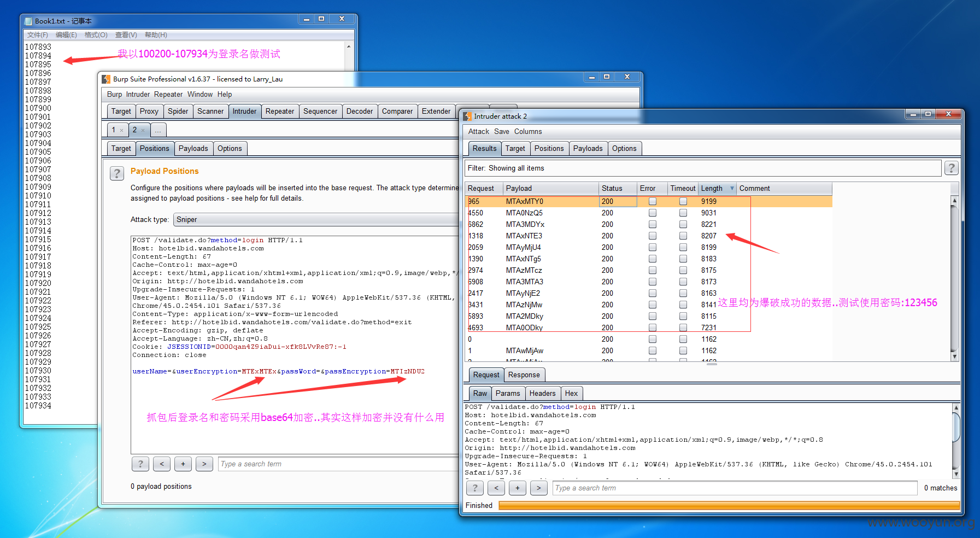Click the next-match arrow in Burp Positions search
This screenshot has width=980, height=538.
pyautogui.click(x=204, y=464)
